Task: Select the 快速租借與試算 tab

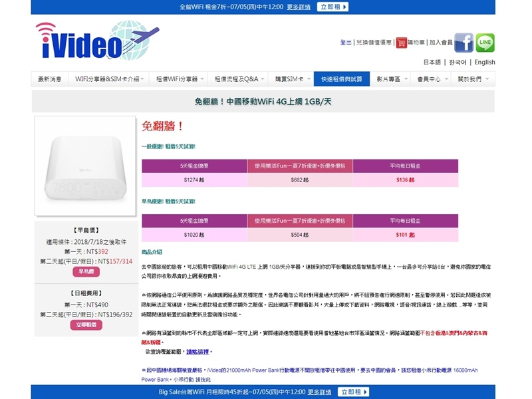Action: click(342, 79)
